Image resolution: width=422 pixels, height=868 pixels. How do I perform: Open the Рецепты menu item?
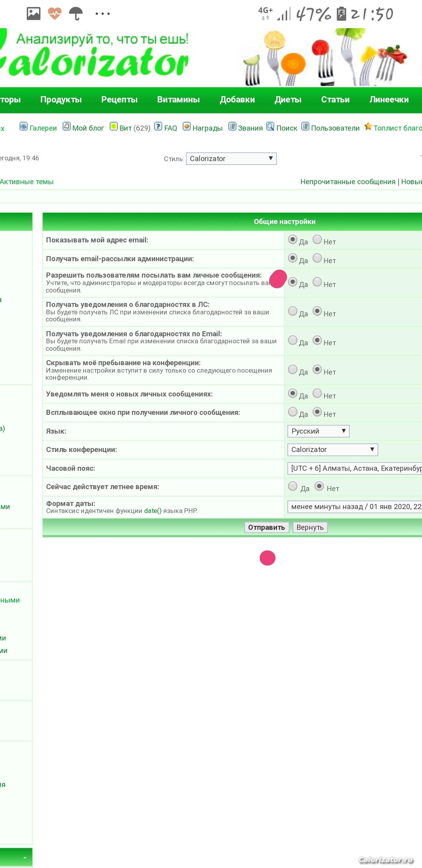(119, 100)
